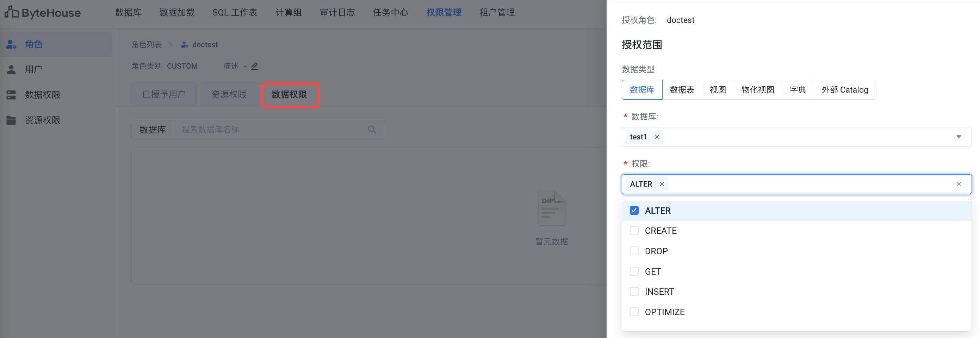Edit the role description pencil icon
980x338 pixels.
coord(254,66)
